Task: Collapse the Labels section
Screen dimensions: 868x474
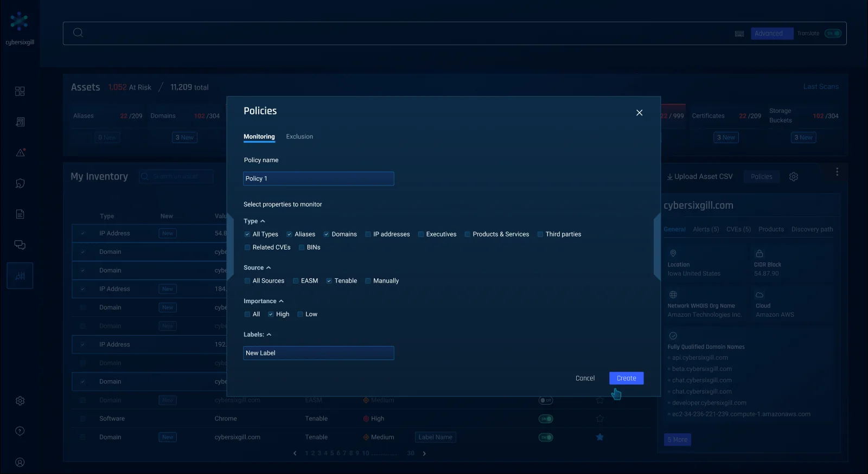Action: pyautogui.click(x=269, y=335)
